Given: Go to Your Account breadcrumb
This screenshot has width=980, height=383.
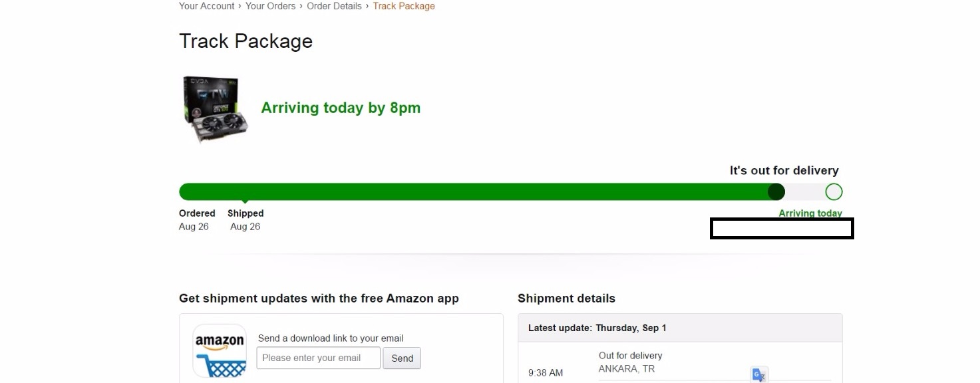Looking at the screenshot, I should 207,6.
